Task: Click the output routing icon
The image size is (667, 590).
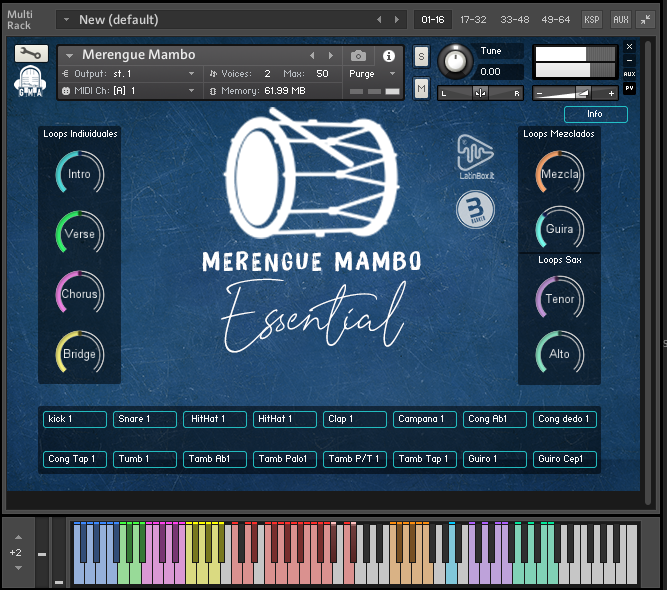Action: pyautogui.click(x=66, y=74)
